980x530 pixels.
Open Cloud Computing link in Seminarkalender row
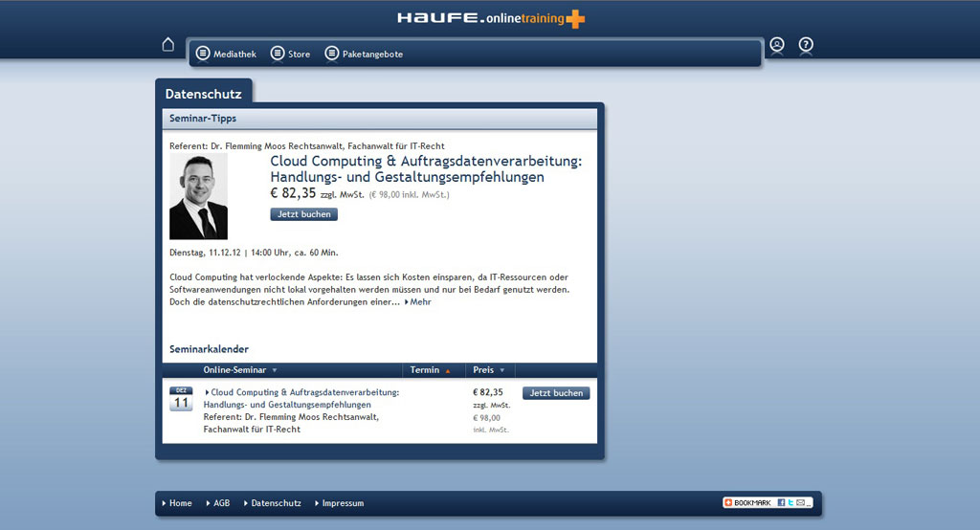coord(301,398)
